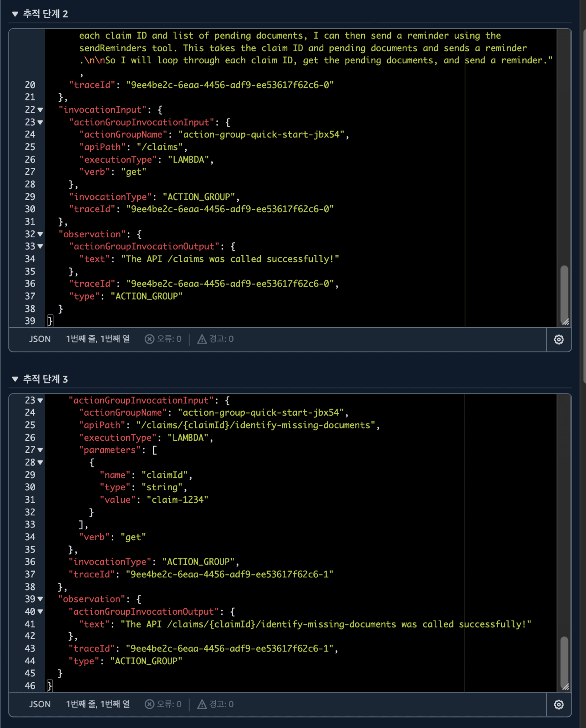Screen dimensions: 586x728
Task: Click the error icon 오류: 0 in step 3
Action: (149, 704)
